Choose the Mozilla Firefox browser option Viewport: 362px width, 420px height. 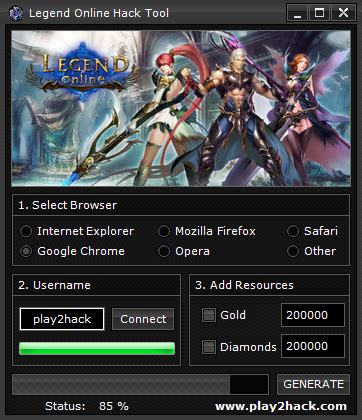point(164,231)
